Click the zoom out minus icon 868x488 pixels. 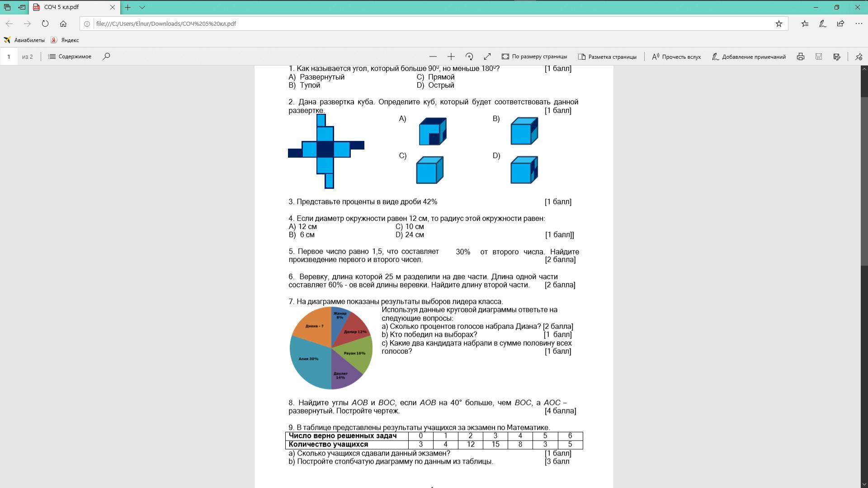click(433, 56)
